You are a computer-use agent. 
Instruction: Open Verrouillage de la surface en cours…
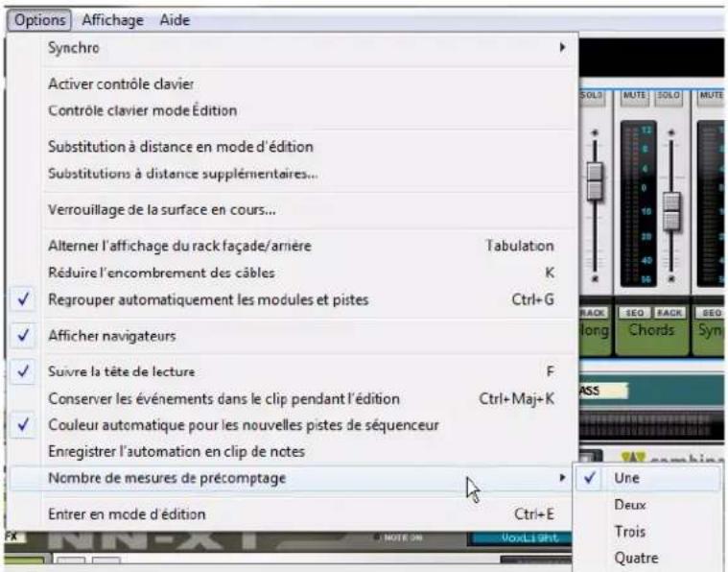pyautogui.click(x=293, y=209)
